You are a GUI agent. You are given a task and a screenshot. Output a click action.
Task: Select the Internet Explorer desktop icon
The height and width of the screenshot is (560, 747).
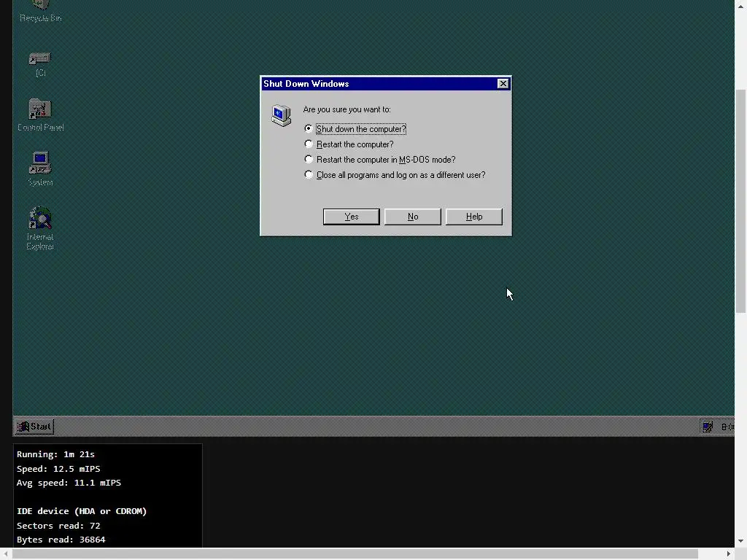pyautogui.click(x=40, y=228)
